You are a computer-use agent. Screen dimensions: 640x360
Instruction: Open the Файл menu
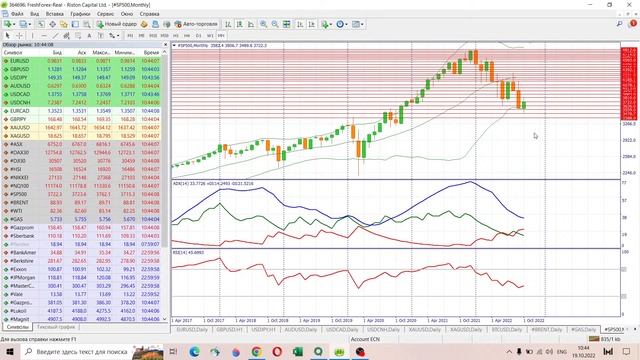17,14
